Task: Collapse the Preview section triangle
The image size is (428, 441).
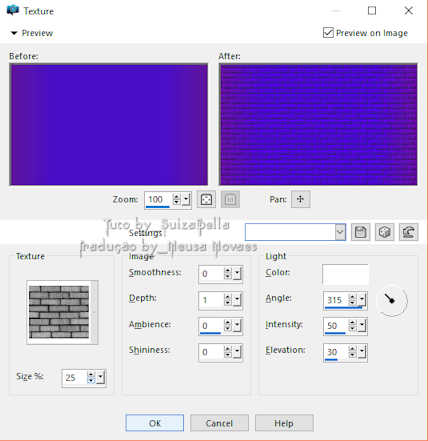Action: 14,33
